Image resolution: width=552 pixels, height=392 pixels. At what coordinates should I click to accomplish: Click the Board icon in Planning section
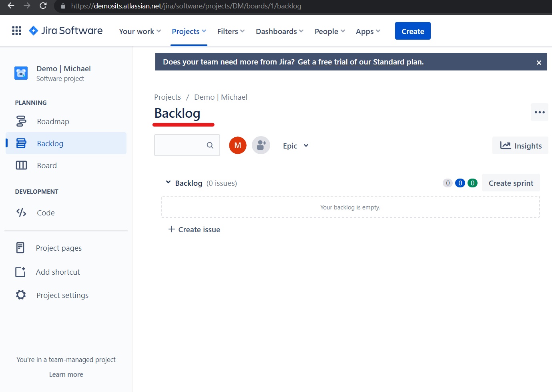(x=21, y=165)
